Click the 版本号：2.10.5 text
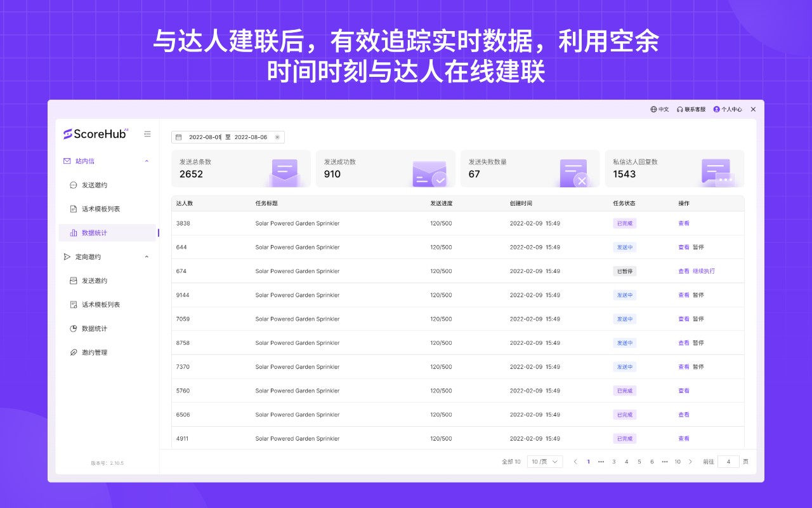The height and width of the screenshot is (508, 812). 107,463
